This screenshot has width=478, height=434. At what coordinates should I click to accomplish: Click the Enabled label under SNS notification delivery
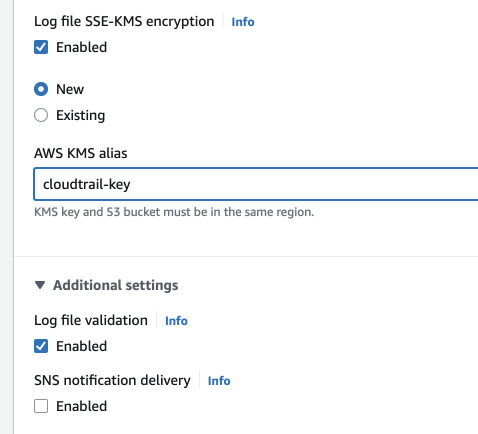[81, 406]
